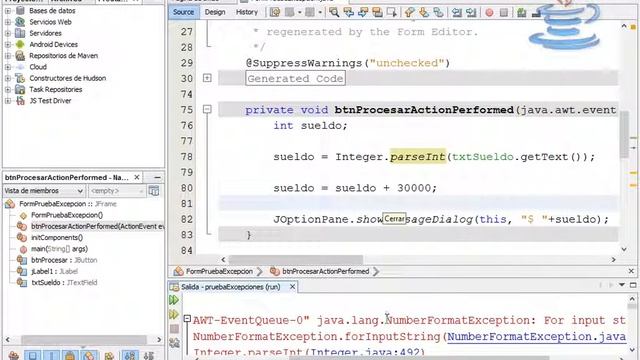The width and height of the screenshot is (640, 360).
Task: Select FormPruebaExcepcion :: JFrame node
Action: click(67, 204)
